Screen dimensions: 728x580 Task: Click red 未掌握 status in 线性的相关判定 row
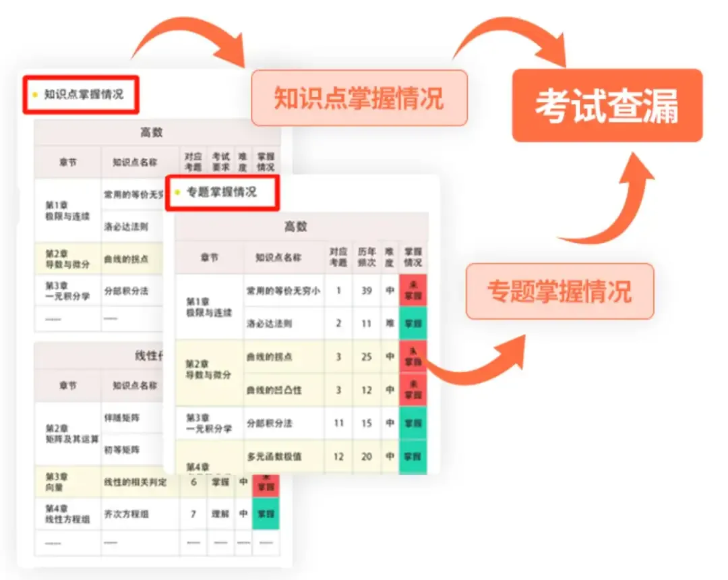click(x=266, y=485)
